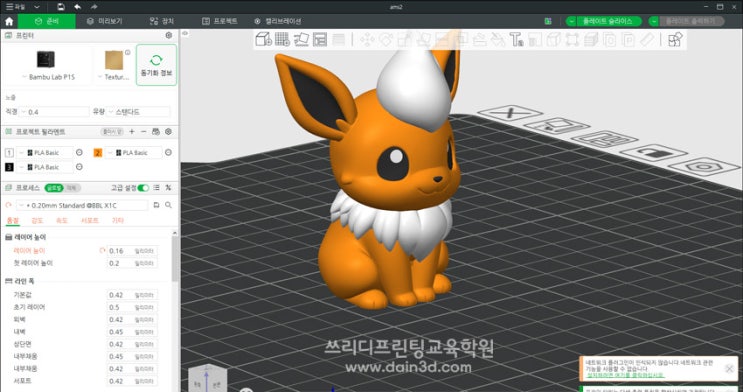Screen dimensions: 743x392
Task: Open the nozzle diameter 0.4 dropdown
Action: click(x=54, y=112)
